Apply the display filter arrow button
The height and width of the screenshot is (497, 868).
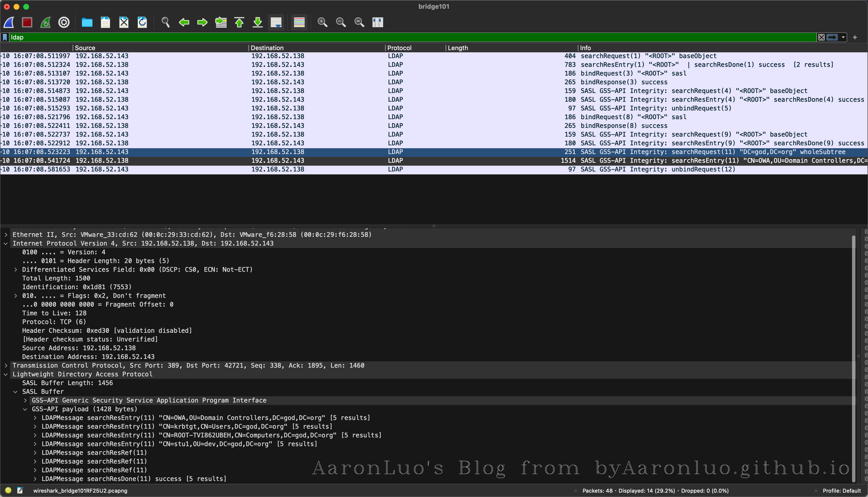pyautogui.click(x=832, y=37)
